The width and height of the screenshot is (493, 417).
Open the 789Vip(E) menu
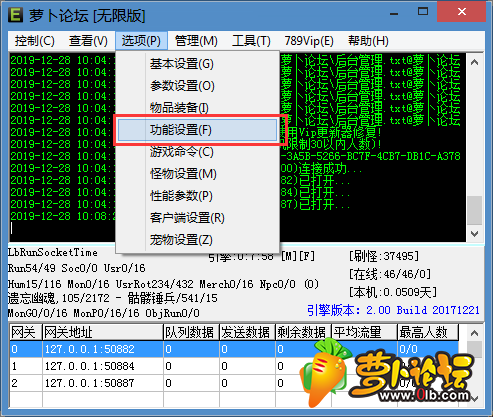pos(309,41)
